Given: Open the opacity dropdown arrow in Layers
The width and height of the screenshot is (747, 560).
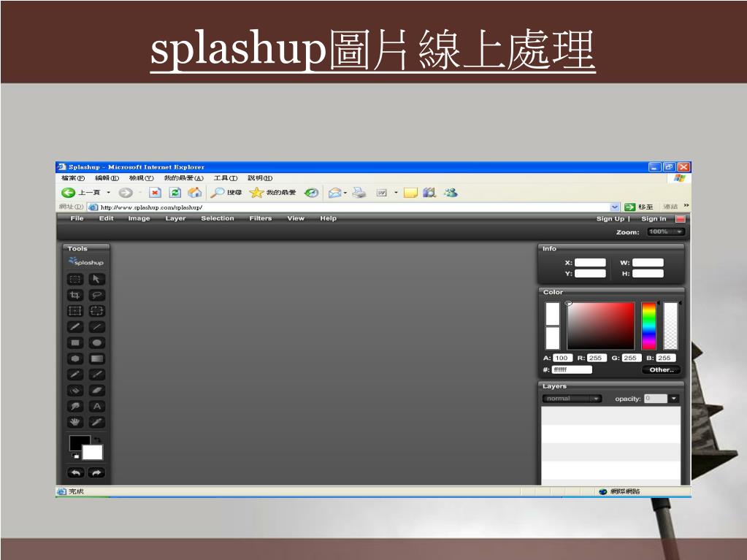Looking at the screenshot, I should pos(674,399).
